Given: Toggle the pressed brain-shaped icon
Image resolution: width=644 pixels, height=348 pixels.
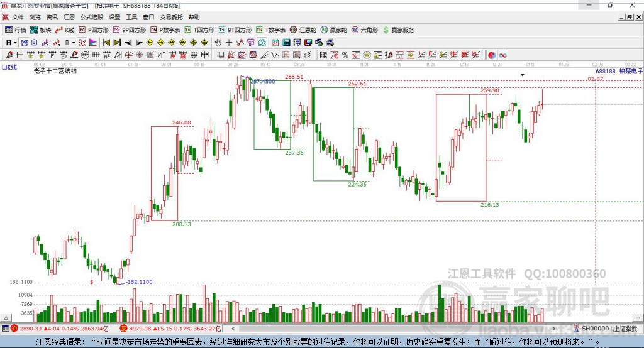Looking at the screenshot, I should (262, 43).
